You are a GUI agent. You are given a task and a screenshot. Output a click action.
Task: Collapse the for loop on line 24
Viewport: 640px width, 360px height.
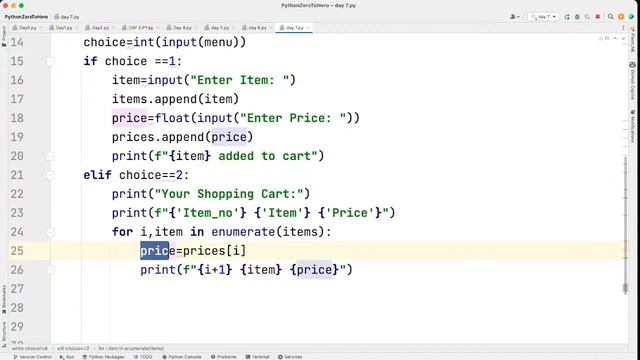coord(50,232)
